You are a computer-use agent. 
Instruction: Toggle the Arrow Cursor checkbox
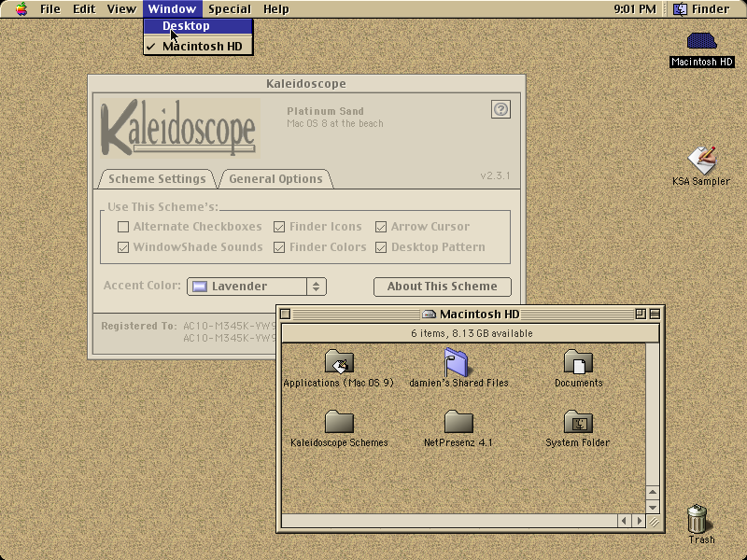pos(381,227)
